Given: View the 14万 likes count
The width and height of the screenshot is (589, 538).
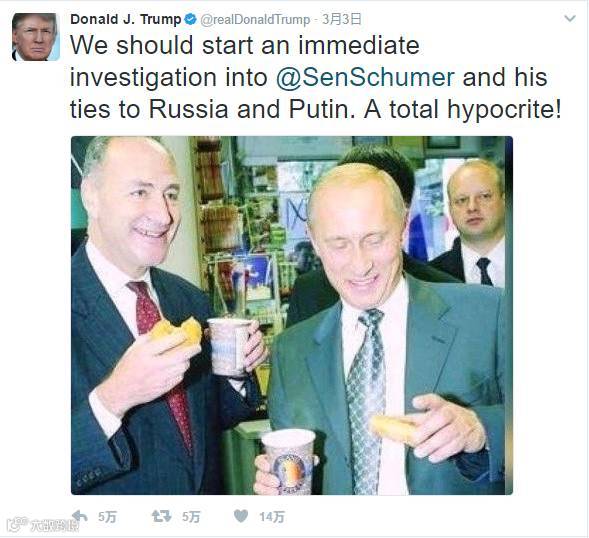Looking at the screenshot, I should (272, 517).
